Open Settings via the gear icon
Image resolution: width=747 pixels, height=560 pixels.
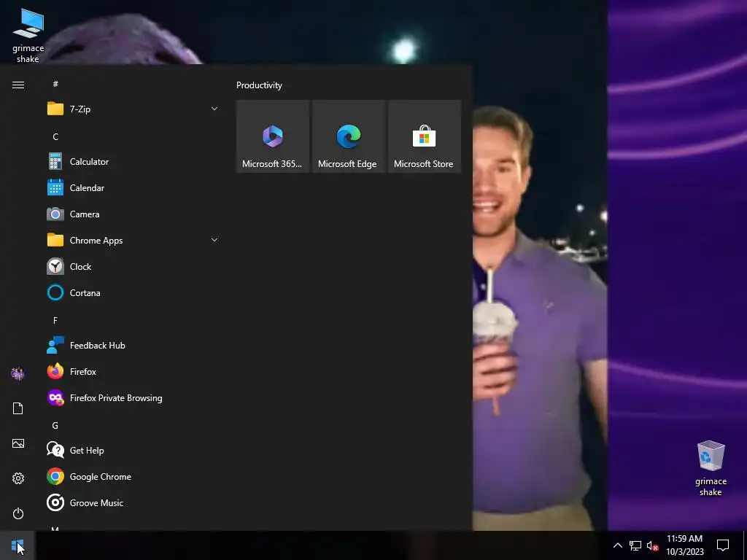[18, 478]
